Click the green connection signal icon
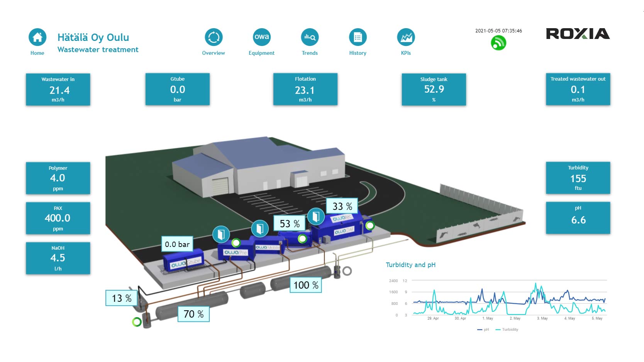This screenshot has height=362, width=644. point(498,42)
